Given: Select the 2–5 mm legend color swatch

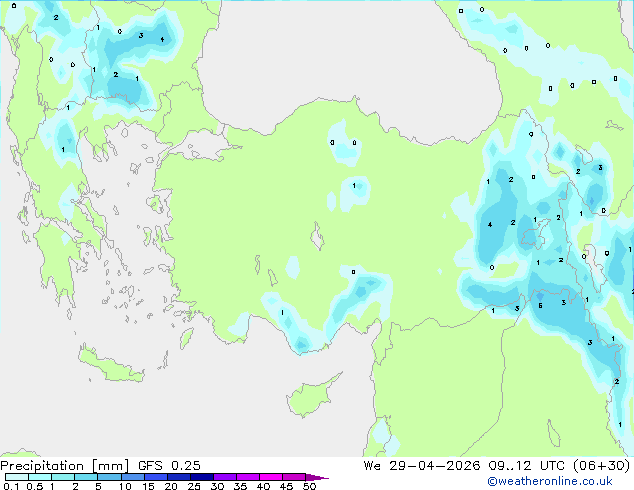Looking at the screenshot, I should 86,477.
